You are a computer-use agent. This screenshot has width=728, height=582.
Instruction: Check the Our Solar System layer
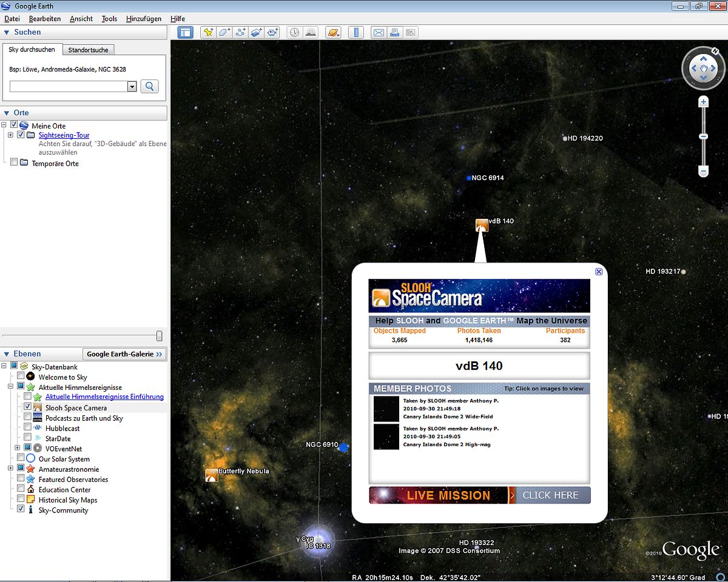21,458
